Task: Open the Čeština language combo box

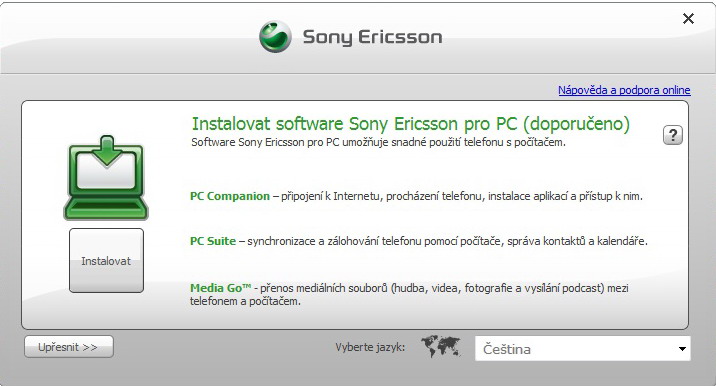Action: point(583,349)
